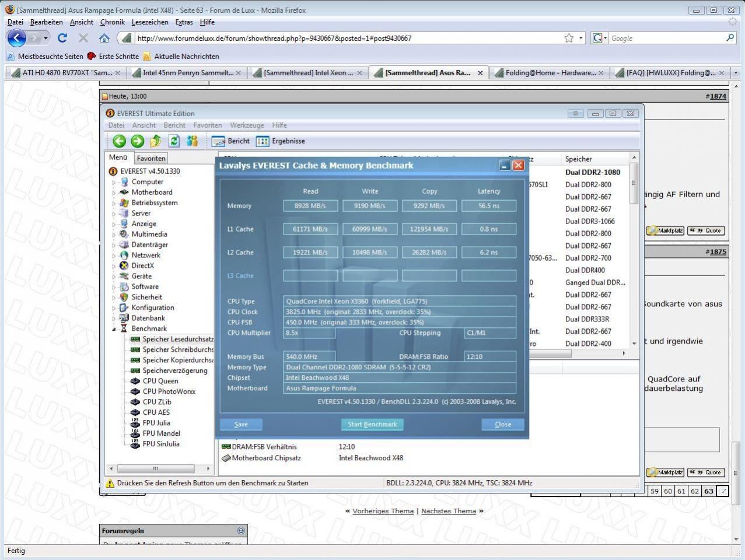Click the Firefox home icon
Screen dimensions: 745x560
click(104, 38)
